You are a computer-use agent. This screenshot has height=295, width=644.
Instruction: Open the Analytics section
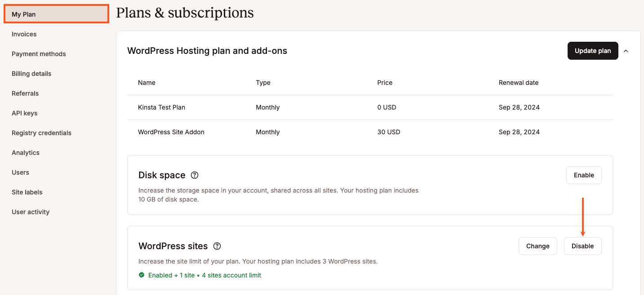(25, 152)
